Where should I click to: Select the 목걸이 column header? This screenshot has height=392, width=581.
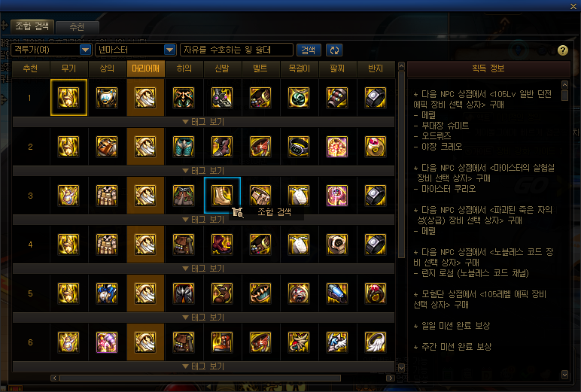pos(299,69)
